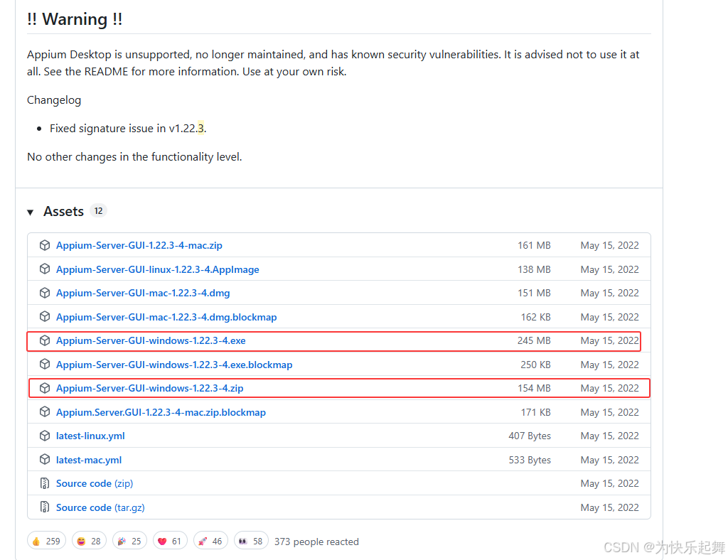Screen dimensions: 728x560
Task: Download Source code (tar.gz)
Action: click(x=100, y=508)
